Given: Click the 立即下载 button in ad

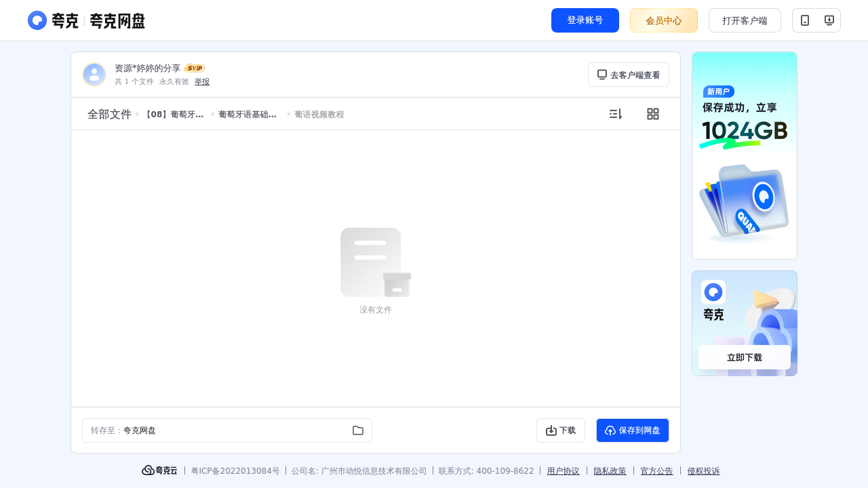Looking at the screenshot, I should click(745, 357).
